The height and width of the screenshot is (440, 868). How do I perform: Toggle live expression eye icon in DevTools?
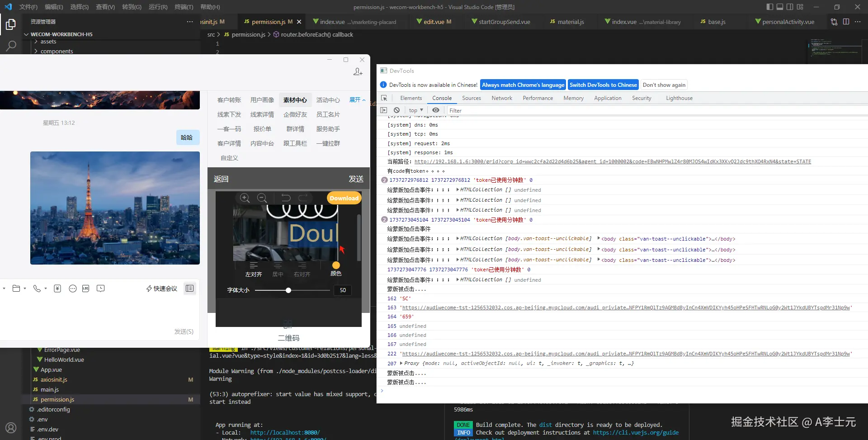pyautogui.click(x=436, y=110)
